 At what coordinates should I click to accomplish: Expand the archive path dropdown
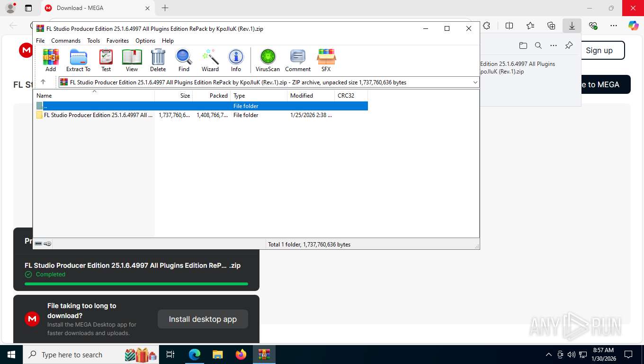coord(475,82)
